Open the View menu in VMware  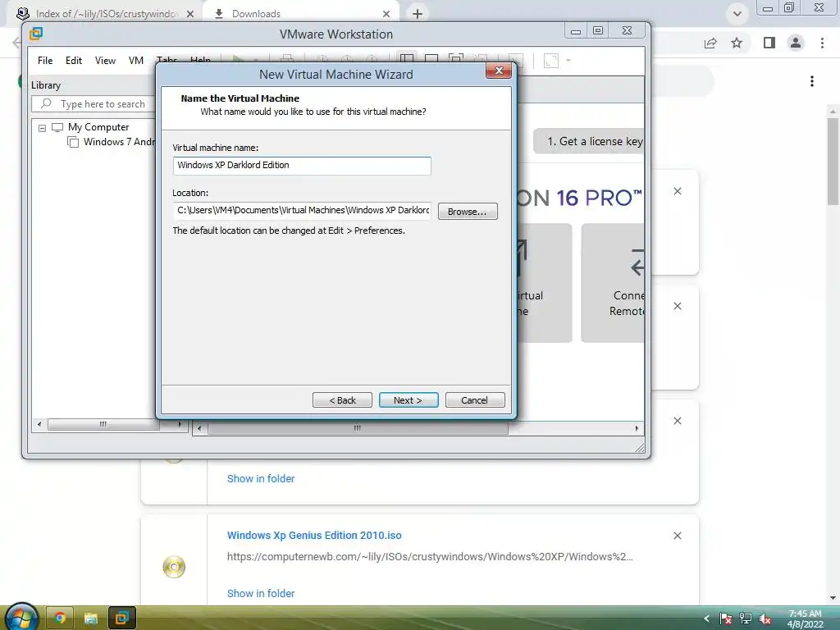click(x=105, y=61)
